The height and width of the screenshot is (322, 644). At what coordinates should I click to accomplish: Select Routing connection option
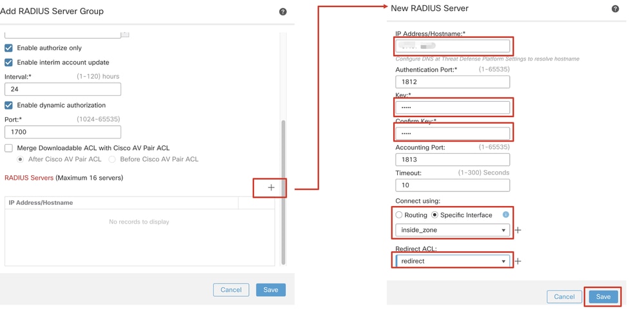(x=399, y=215)
